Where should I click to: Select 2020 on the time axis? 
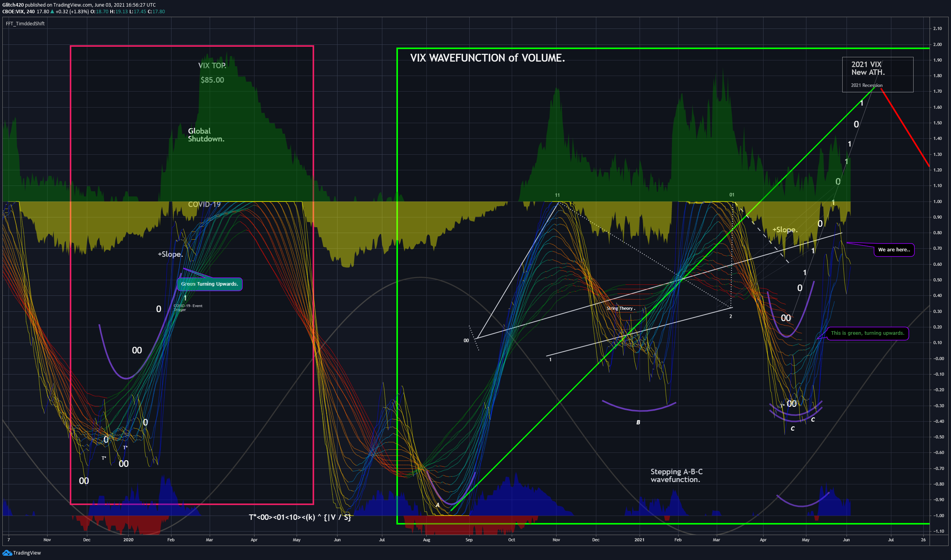[x=128, y=540]
